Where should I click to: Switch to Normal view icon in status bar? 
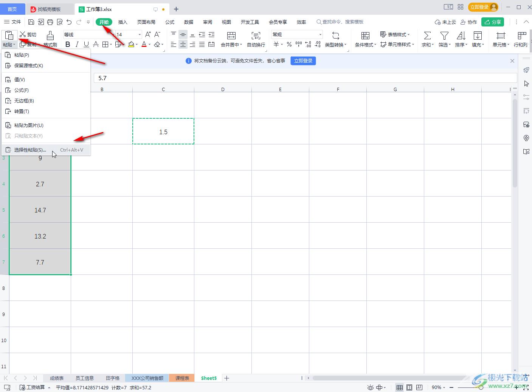[x=399, y=387]
